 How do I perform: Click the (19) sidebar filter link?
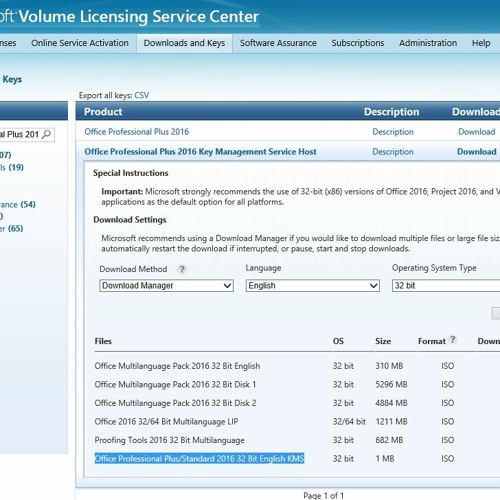pyautogui.click(x=16, y=167)
